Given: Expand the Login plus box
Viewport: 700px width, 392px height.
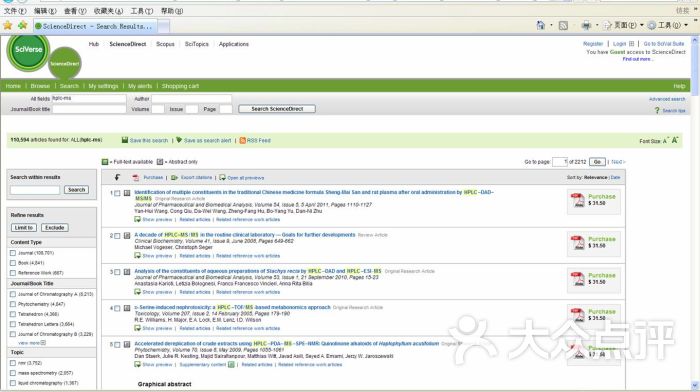Looking at the screenshot, I should (631, 44).
